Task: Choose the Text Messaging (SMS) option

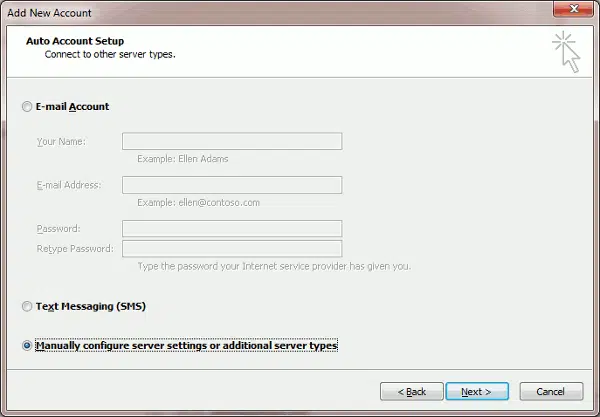Action: [27, 306]
